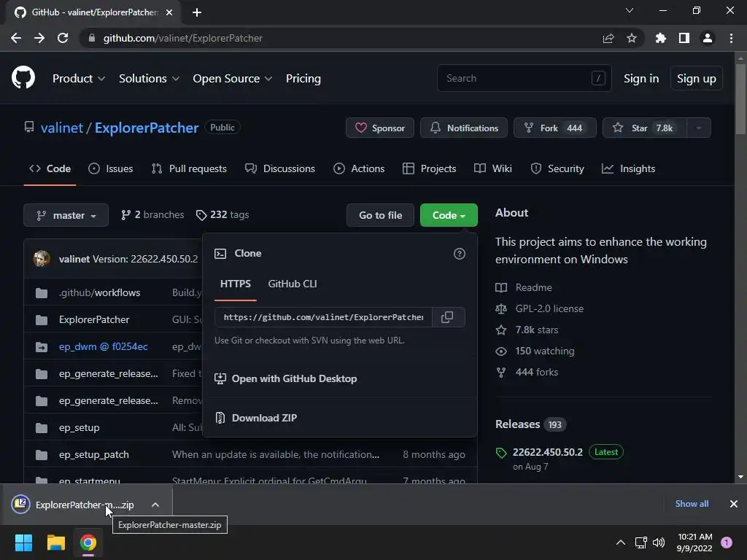Open the volume tray icon
Image resolution: width=747 pixels, height=560 pixels.
(659, 542)
